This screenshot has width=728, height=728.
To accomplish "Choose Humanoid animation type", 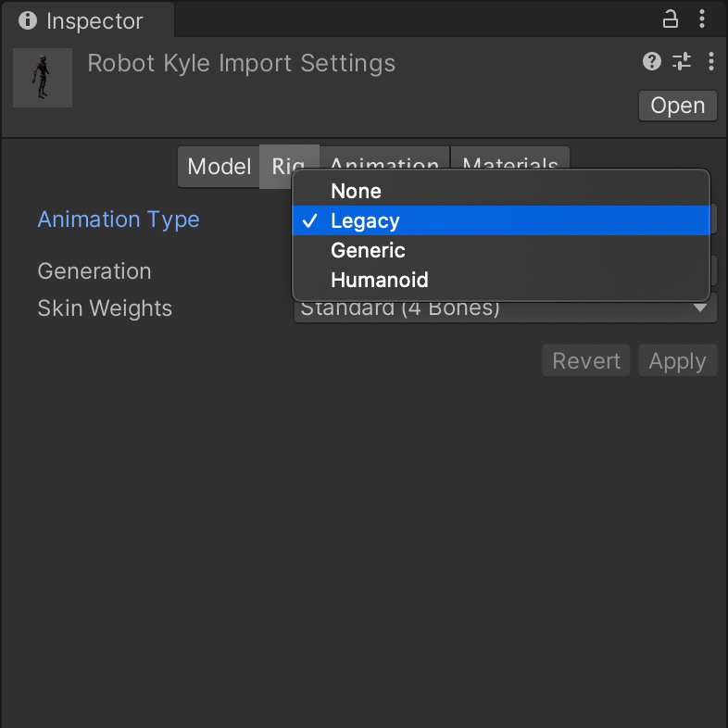I will 379,280.
